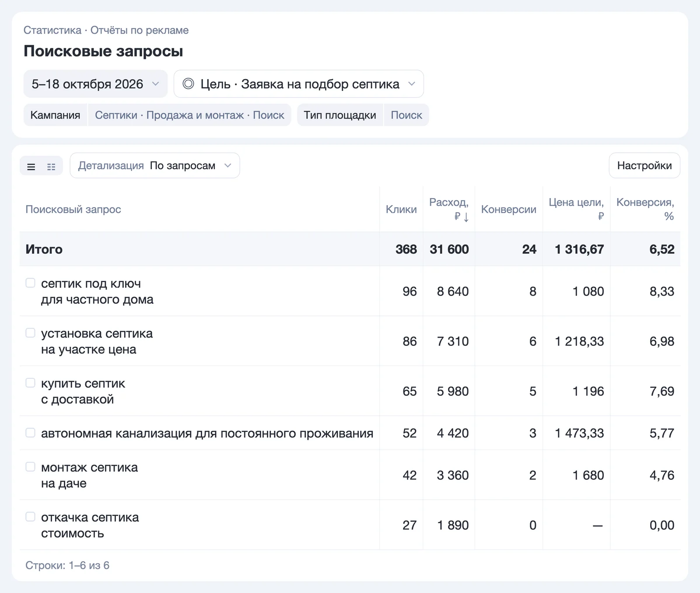This screenshot has width=700, height=593.
Task: Sort by the Цена цели, ₽ column
Action: point(577,209)
